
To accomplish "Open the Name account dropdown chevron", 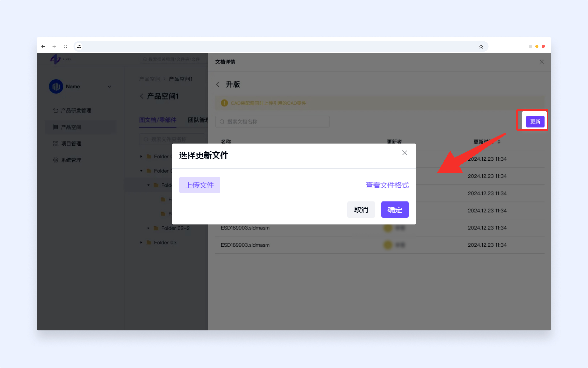I will 110,87.
